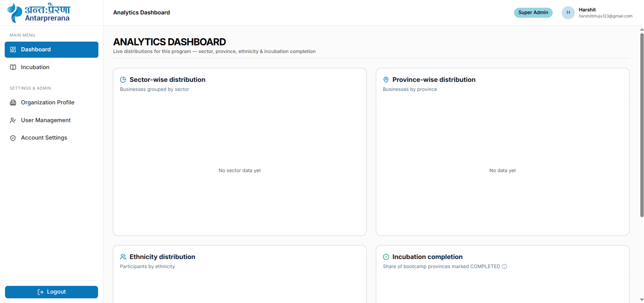Click Harshit's email in the header

605,16
